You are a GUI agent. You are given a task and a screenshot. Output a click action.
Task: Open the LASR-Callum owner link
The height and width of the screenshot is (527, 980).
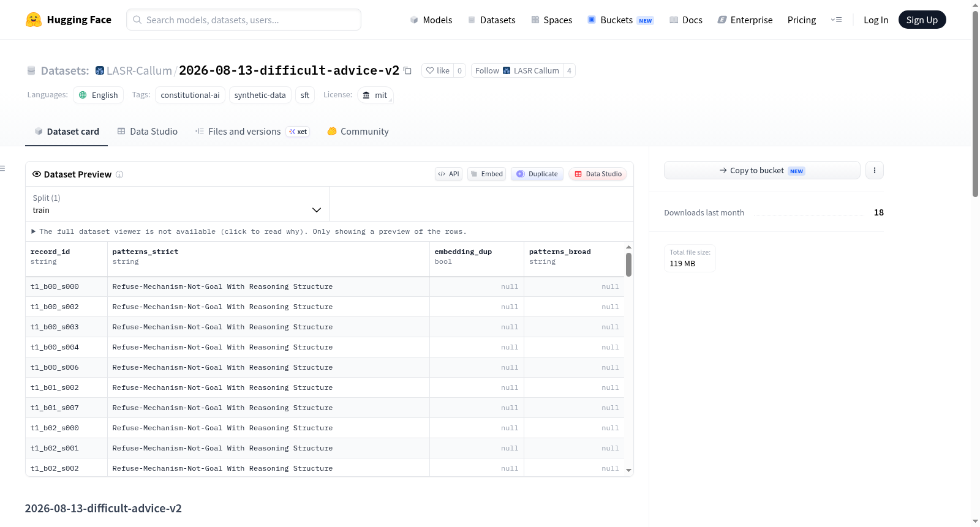[x=139, y=70]
